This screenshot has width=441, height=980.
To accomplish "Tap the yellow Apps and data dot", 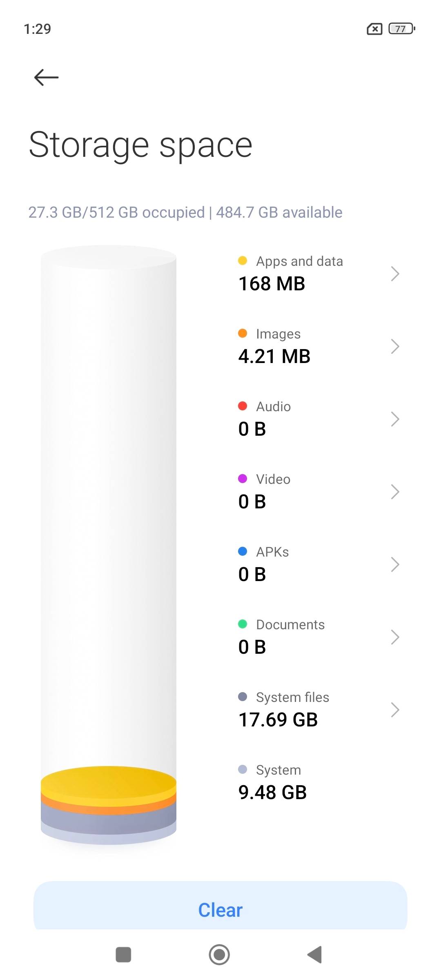I will (x=243, y=261).
